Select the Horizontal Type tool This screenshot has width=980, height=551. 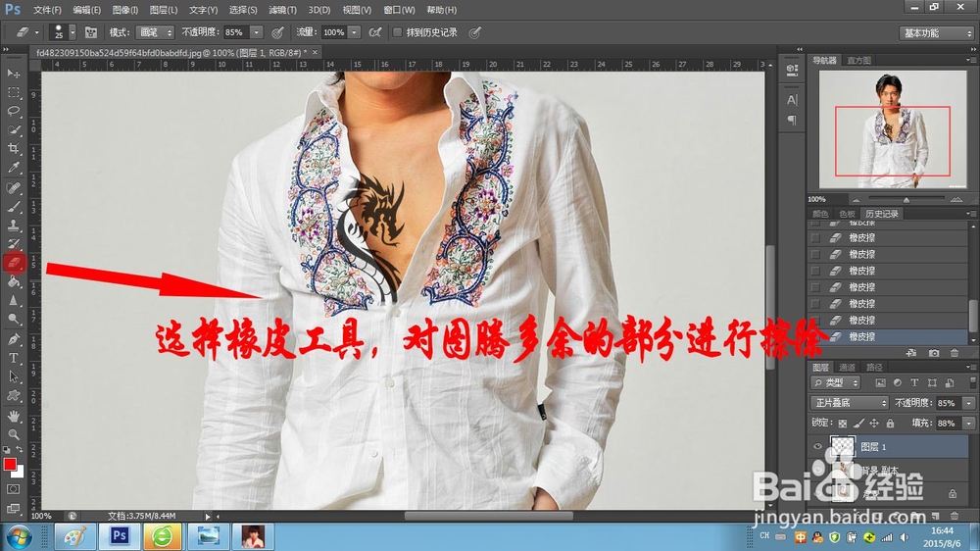13,359
